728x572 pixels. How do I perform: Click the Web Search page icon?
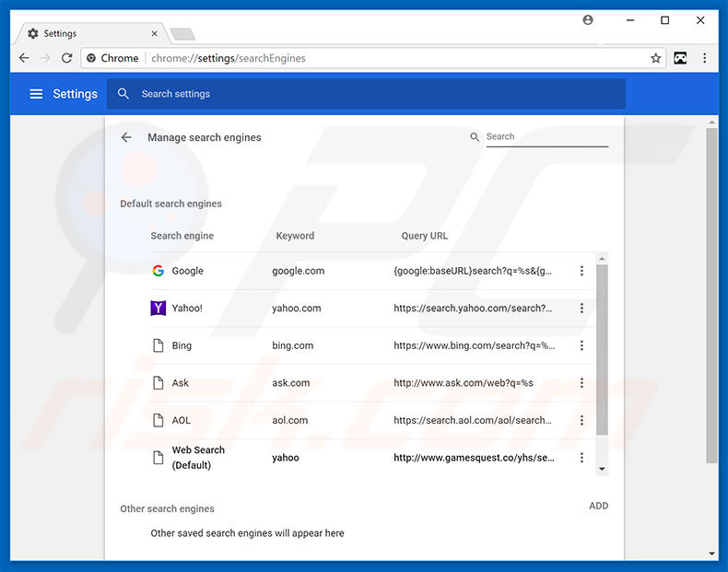(158, 458)
